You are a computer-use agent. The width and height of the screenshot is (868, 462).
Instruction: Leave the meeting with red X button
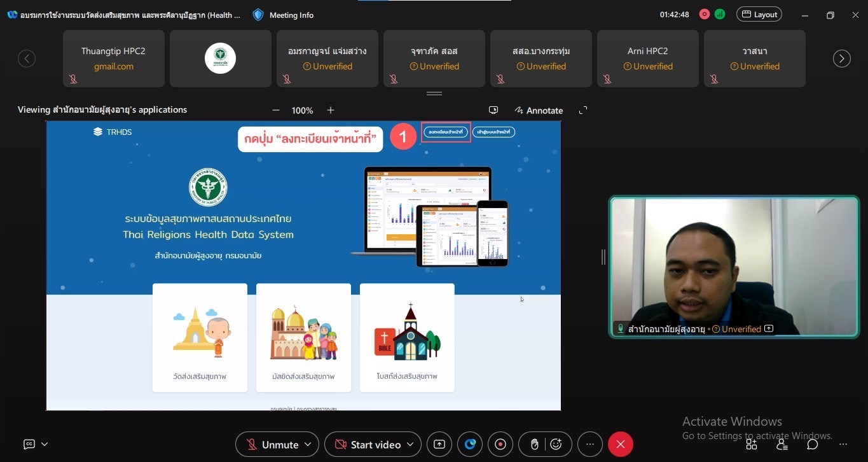click(x=621, y=444)
